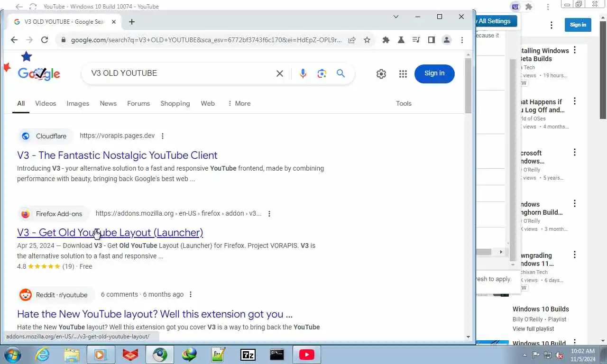Close the V3 OLD YOUTUBE browser tab
607x364 pixels.
coord(114,22)
